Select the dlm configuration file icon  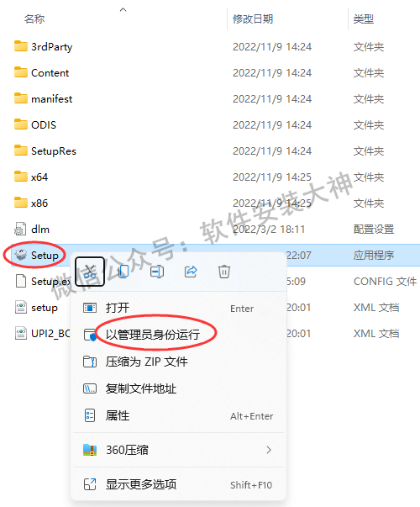coord(20,230)
